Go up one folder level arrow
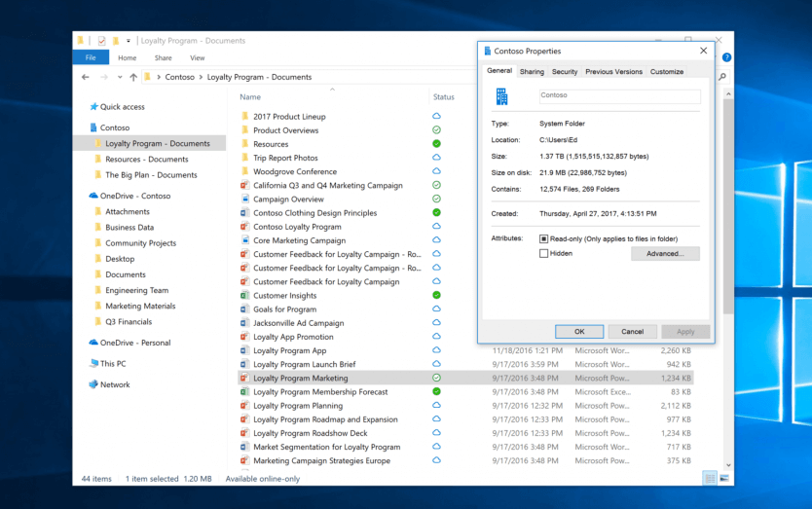812x509 pixels. coord(133,77)
